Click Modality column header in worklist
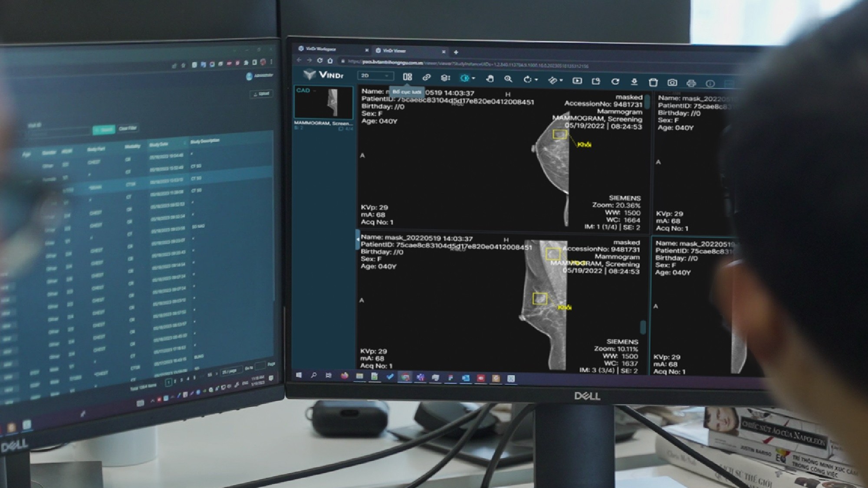Image resolution: width=868 pixels, height=488 pixels. click(x=132, y=147)
